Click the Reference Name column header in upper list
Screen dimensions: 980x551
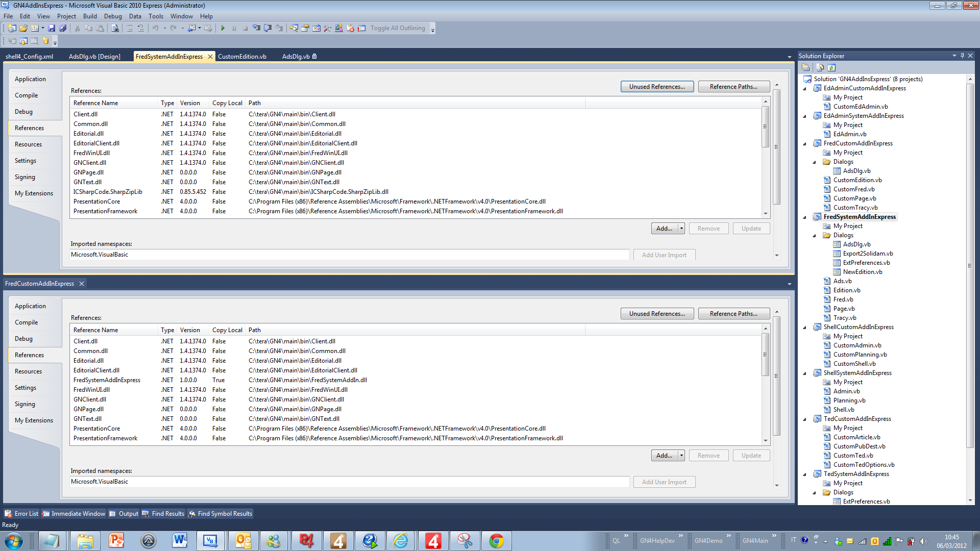coord(114,103)
